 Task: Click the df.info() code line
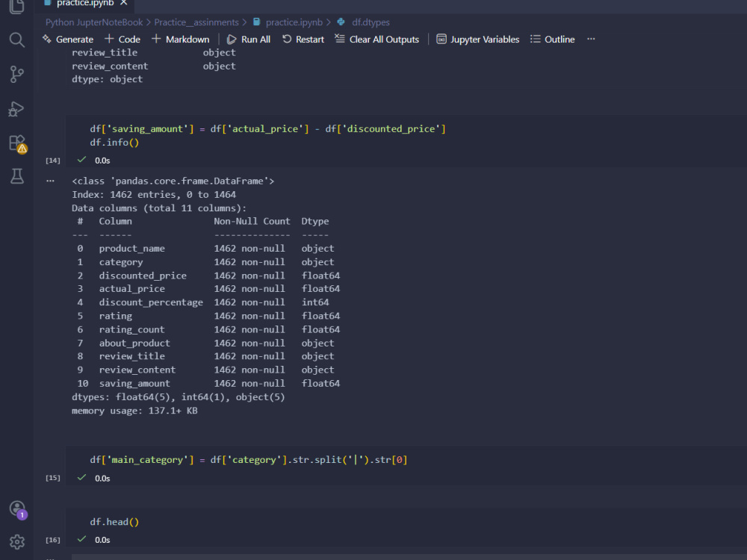[x=114, y=143]
